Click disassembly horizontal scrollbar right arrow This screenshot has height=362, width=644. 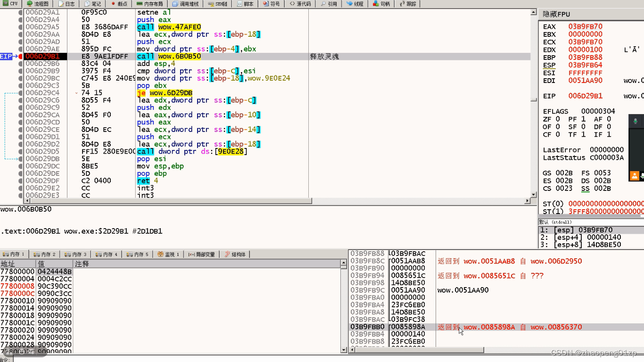[528, 201]
